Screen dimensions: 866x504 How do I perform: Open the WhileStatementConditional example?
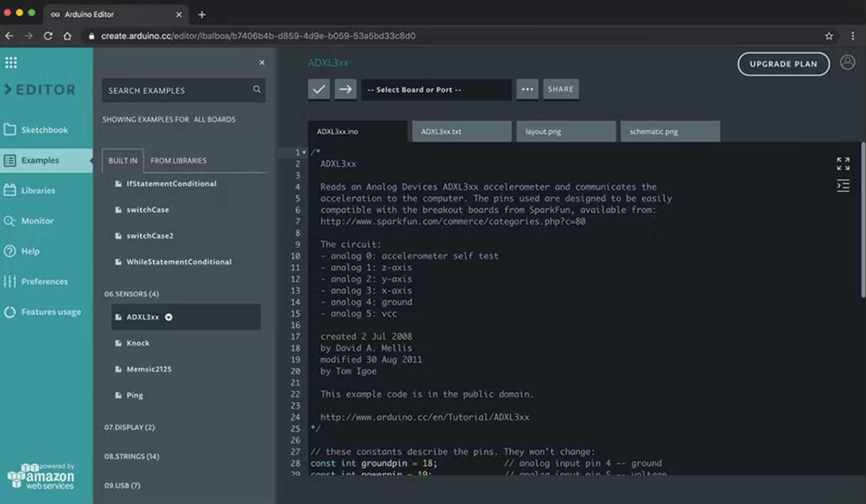click(x=179, y=262)
